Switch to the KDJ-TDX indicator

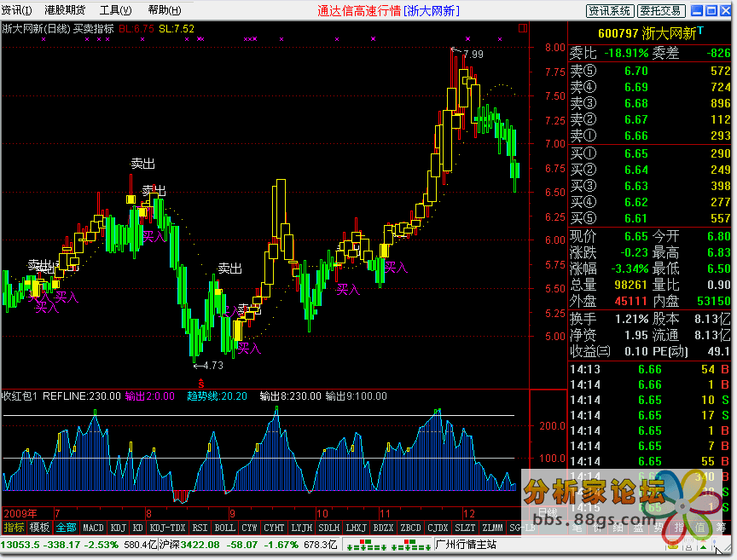(167, 528)
